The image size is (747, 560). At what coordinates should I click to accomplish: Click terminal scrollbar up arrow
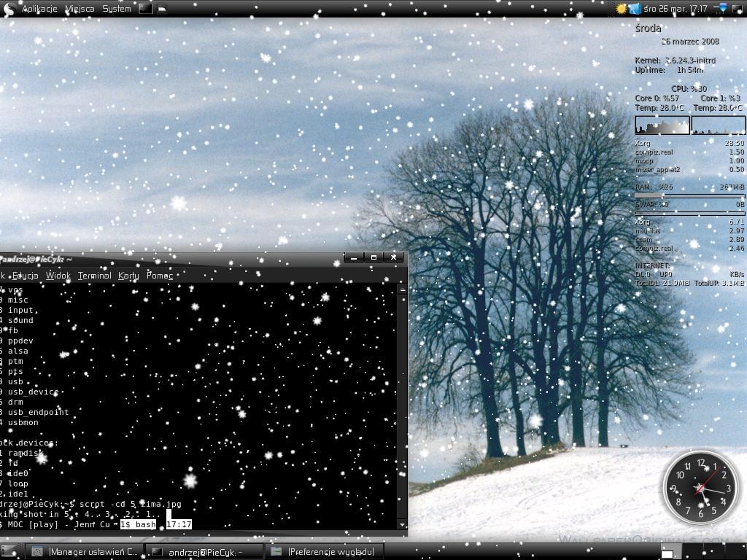[402, 289]
